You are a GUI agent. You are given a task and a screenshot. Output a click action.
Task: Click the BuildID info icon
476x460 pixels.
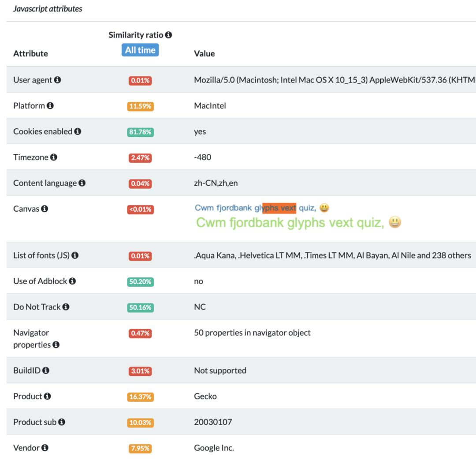click(x=46, y=370)
